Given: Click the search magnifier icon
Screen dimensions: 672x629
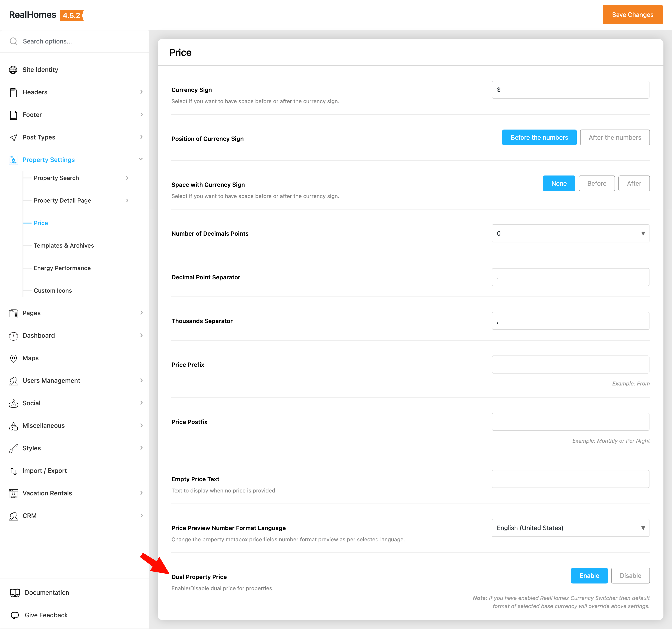Looking at the screenshot, I should tap(14, 41).
